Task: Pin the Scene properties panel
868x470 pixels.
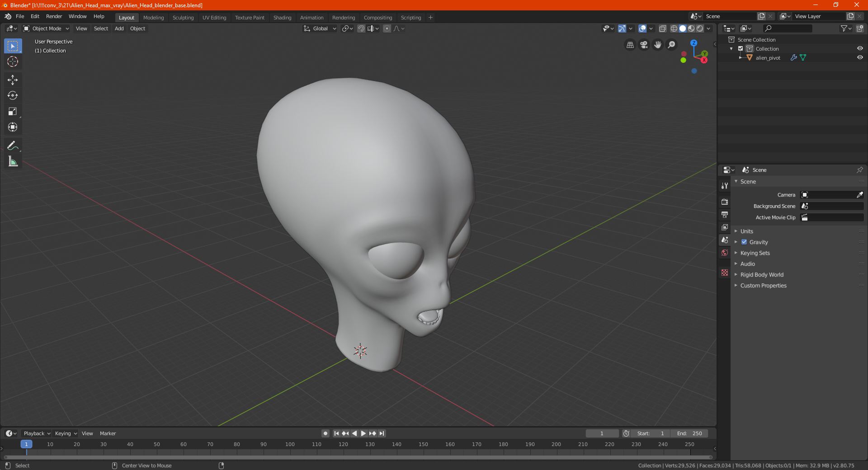Action: click(x=859, y=170)
